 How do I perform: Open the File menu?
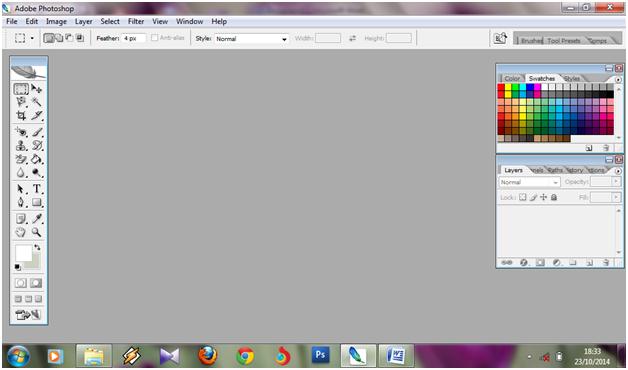coord(12,22)
